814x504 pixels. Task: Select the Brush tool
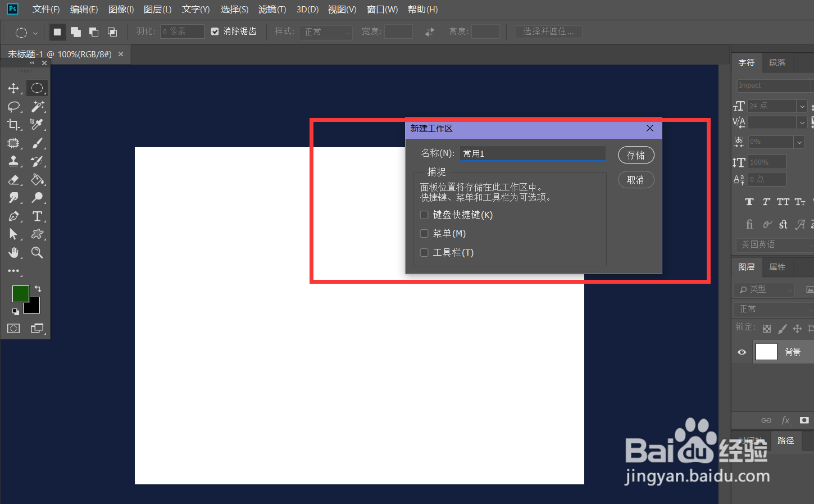click(x=38, y=143)
